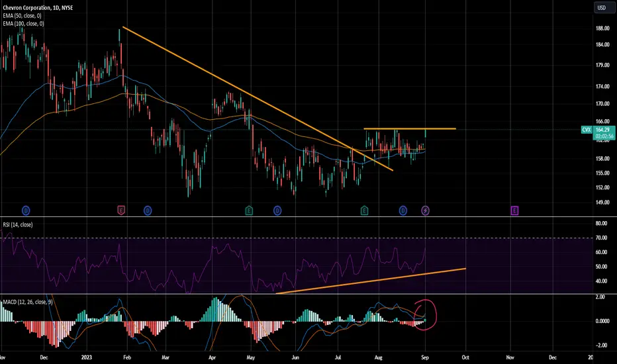Click the 174.00 price axis label

click(x=602, y=87)
